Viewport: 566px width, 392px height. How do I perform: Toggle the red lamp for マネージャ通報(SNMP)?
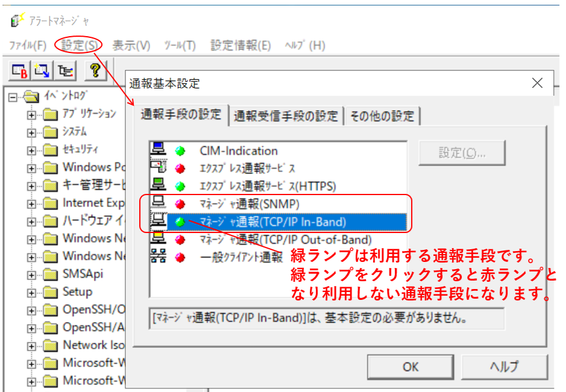[180, 204]
